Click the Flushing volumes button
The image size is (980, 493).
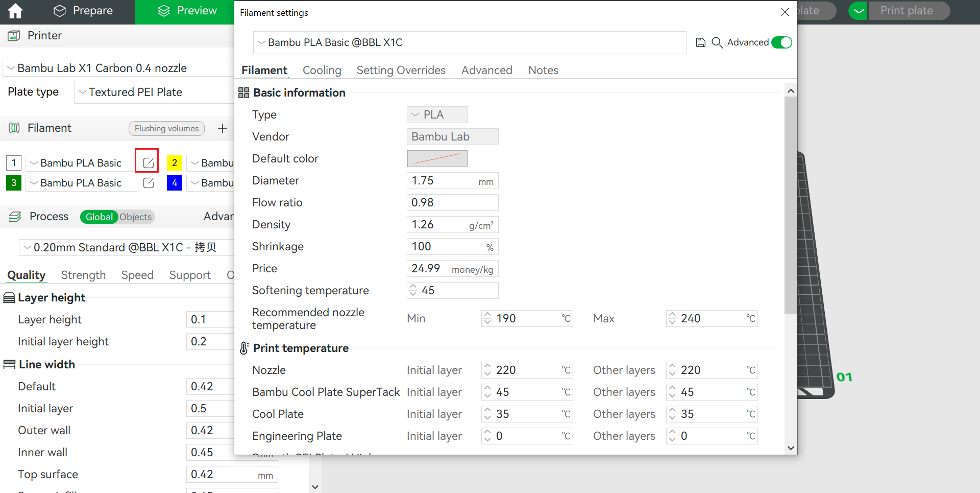coord(166,128)
